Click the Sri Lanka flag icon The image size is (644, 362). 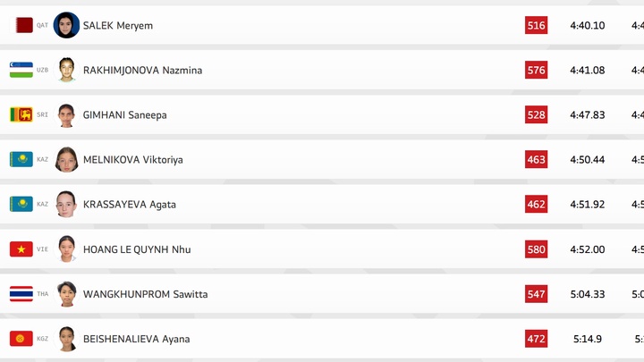[x=21, y=114]
